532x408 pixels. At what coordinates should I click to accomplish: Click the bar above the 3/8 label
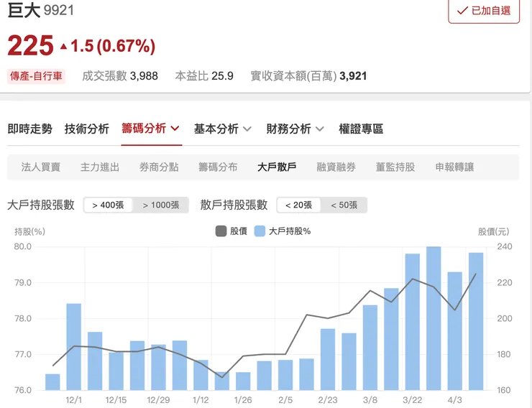pyautogui.click(x=370, y=348)
